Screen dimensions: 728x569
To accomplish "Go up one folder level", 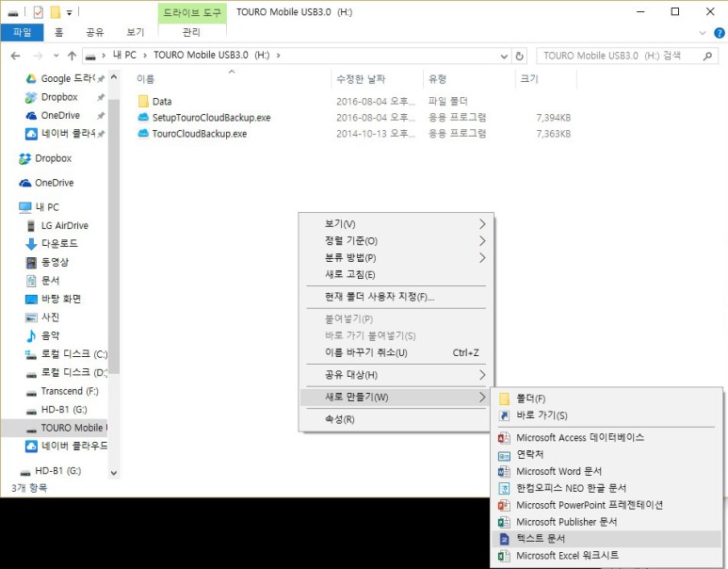I will click(x=72, y=56).
